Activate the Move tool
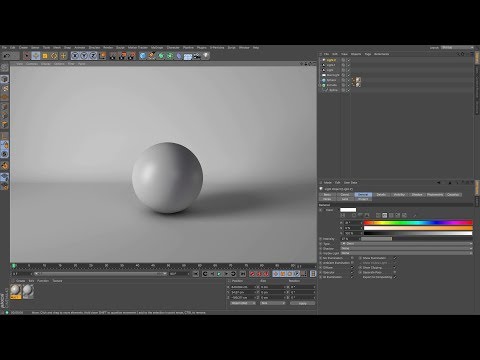Screen dimensions: 480x360 [x=36, y=56]
